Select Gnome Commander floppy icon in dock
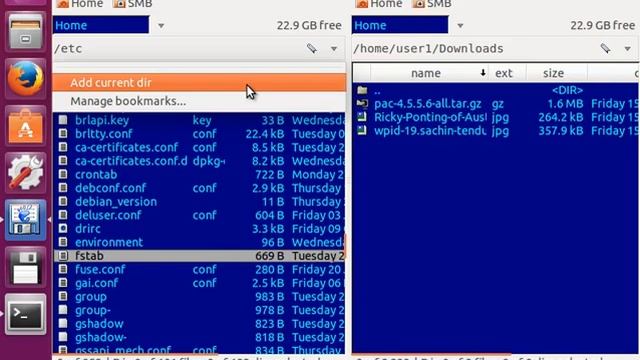 click(25, 220)
